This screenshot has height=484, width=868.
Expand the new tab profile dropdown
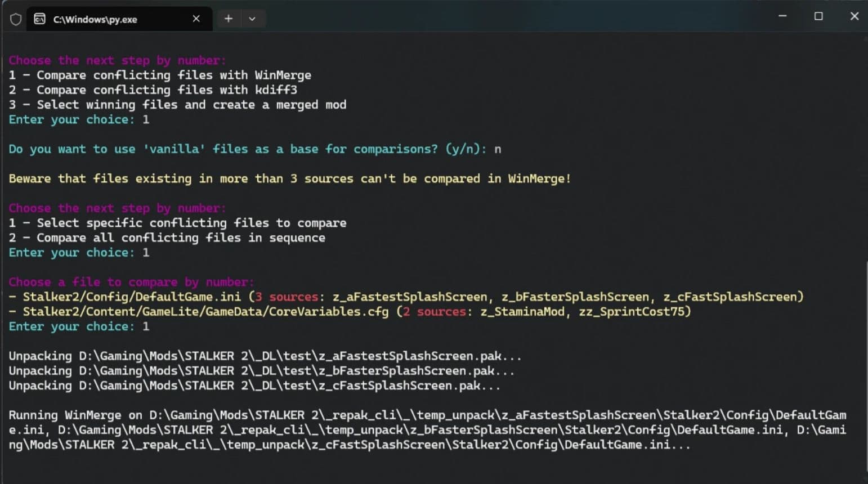pyautogui.click(x=252, y=19)
